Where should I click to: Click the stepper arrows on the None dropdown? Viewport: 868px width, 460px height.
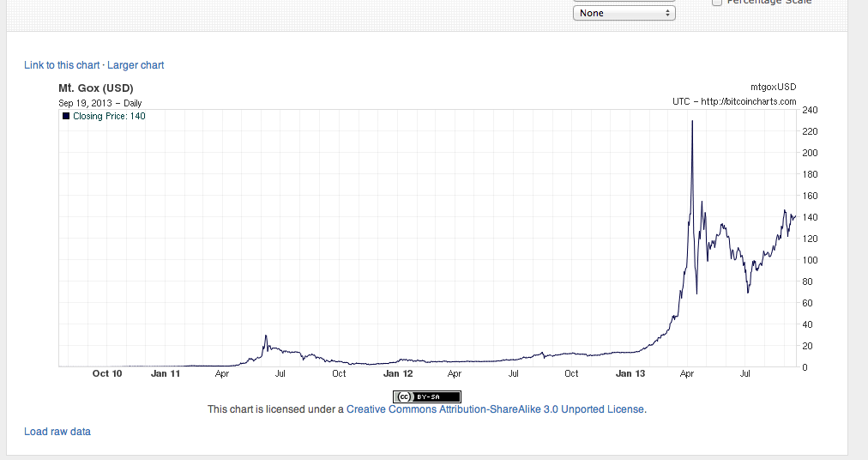(668, 13)
